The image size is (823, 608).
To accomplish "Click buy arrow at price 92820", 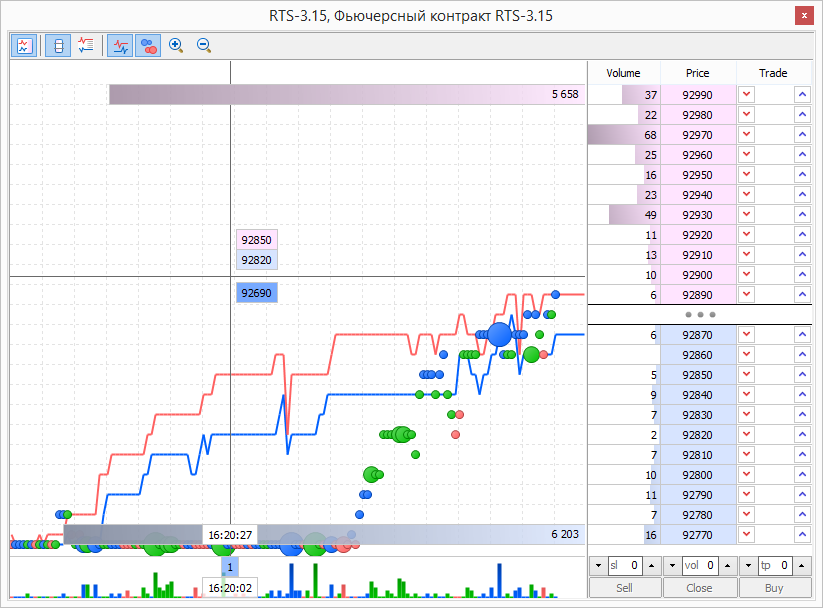I will click(803, 434).
